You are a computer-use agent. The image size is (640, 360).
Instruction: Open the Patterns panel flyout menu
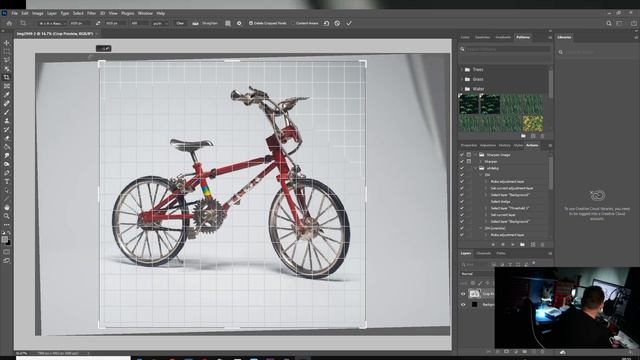point(550,37)
